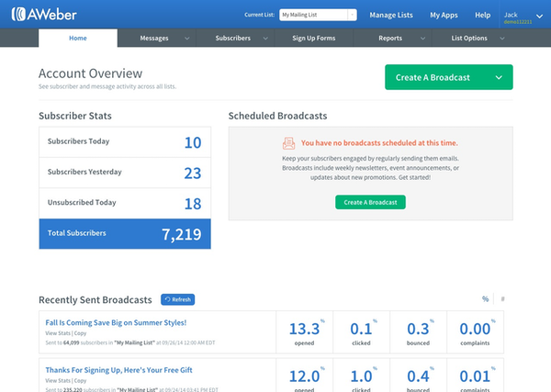Click the no-broadcasts envelope icon
Screen dimensions: 551x392
(x=289, y=143)
